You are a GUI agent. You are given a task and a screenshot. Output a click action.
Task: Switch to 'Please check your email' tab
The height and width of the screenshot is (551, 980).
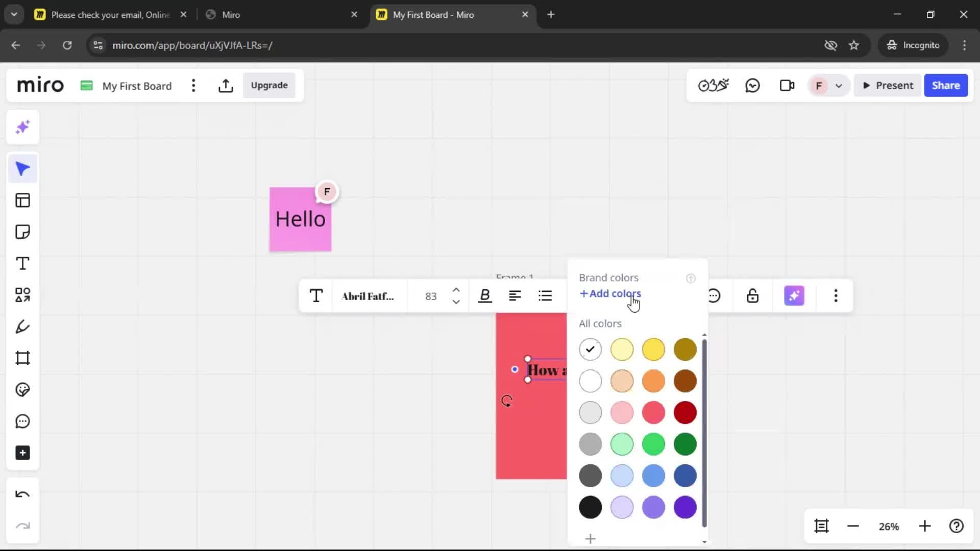(111, 15)
